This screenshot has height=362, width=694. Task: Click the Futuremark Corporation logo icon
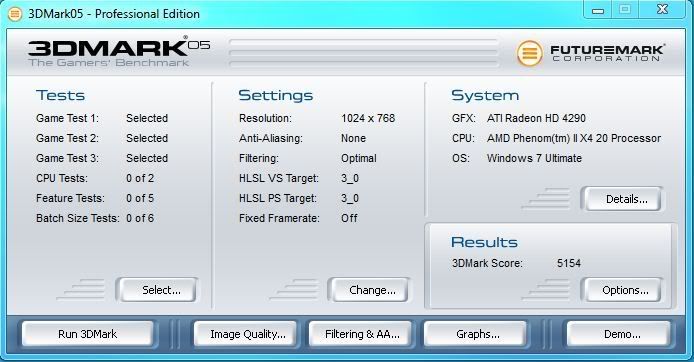tap(529, 53)
